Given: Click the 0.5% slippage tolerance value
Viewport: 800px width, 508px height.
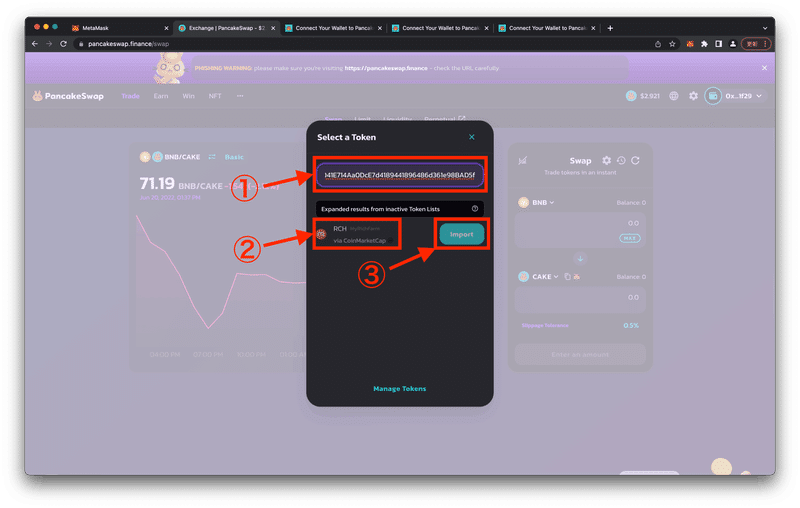Looking at the screenshot, I should pos(631,325).
